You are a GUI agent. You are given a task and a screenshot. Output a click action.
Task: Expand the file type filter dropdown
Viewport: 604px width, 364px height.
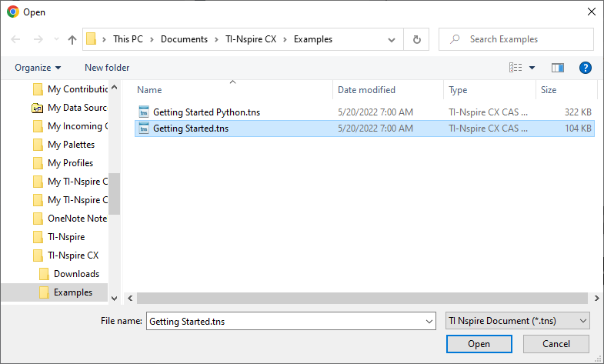[518, 320]
